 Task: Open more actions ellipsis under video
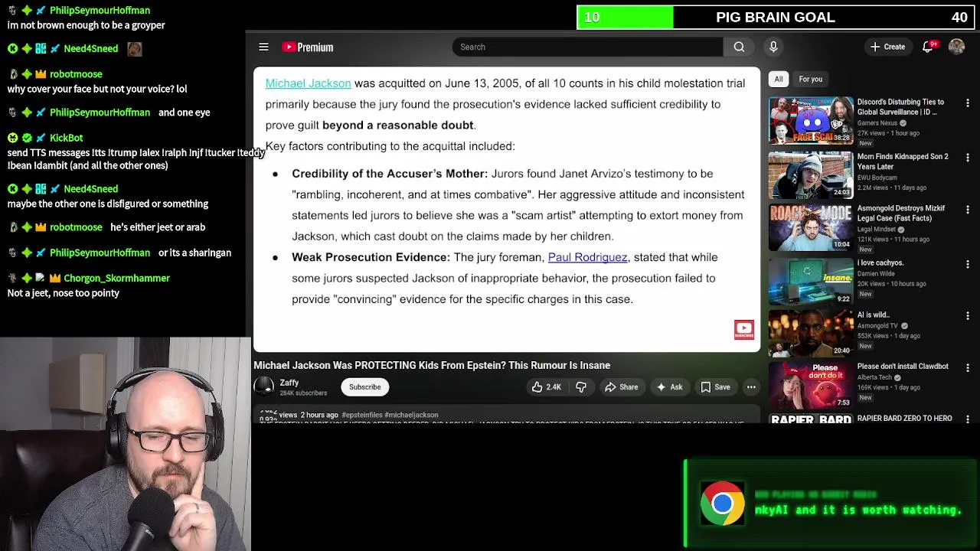[x=751, y=387]
